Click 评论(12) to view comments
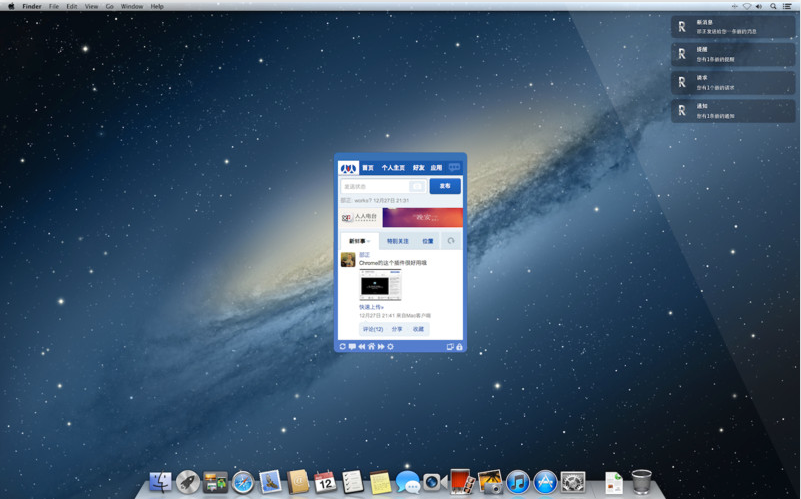 point(373,329)
